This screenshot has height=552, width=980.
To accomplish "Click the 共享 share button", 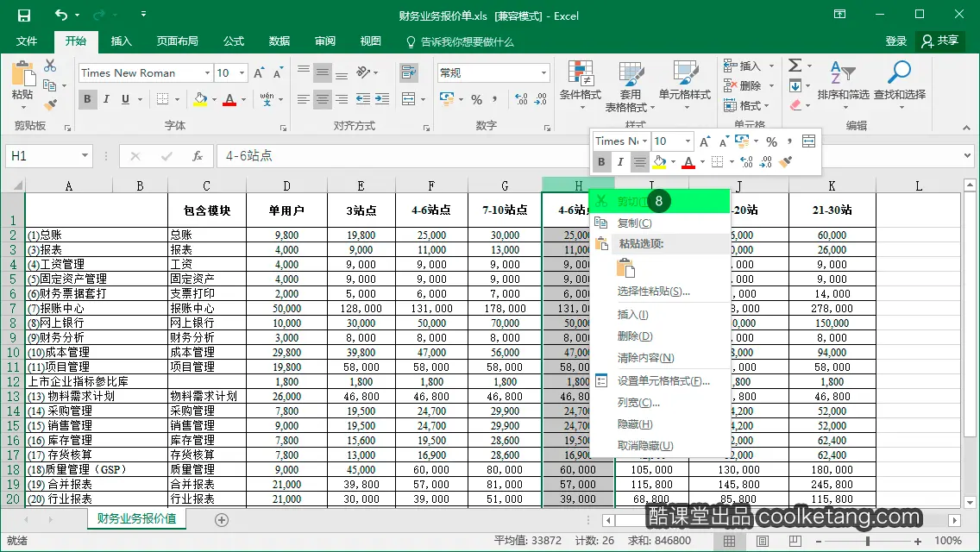I will (x=940, y=41).
